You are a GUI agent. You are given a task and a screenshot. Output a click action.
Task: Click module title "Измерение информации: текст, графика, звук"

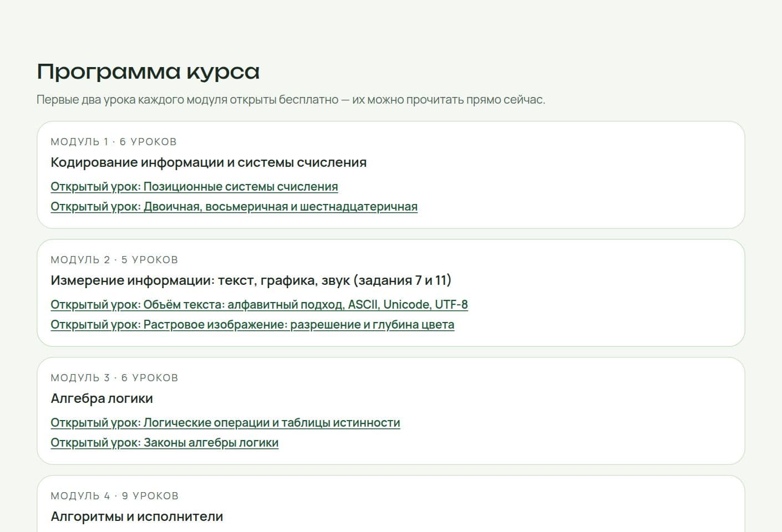[x=251, y=280]
